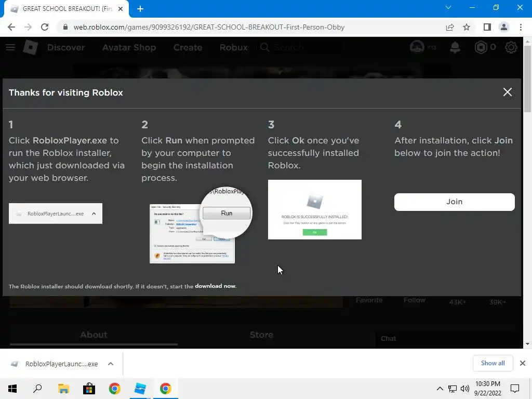Open Microsoft Store from the taskbar

pyautogui.click(x=89, y=389)
